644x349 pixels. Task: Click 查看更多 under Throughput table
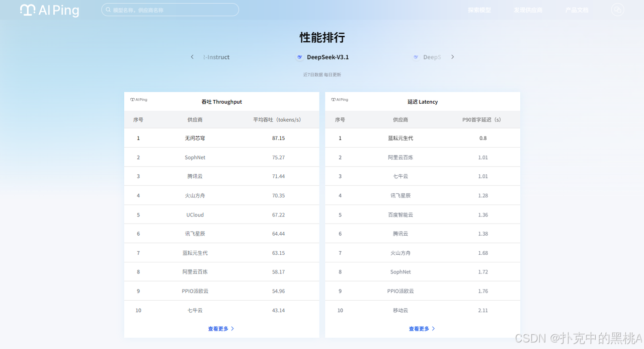(218, 329)
